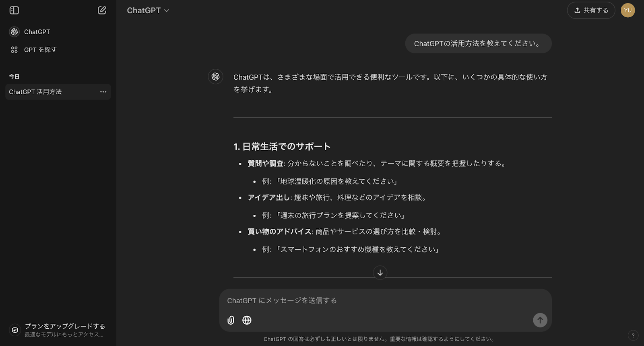Click the 共有する share button
Screen dimensions: 644x346
pos(591,10)
